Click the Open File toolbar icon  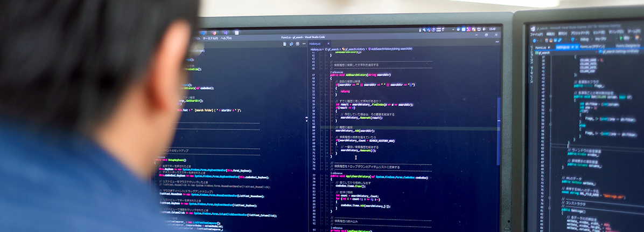tap(551, 40)
